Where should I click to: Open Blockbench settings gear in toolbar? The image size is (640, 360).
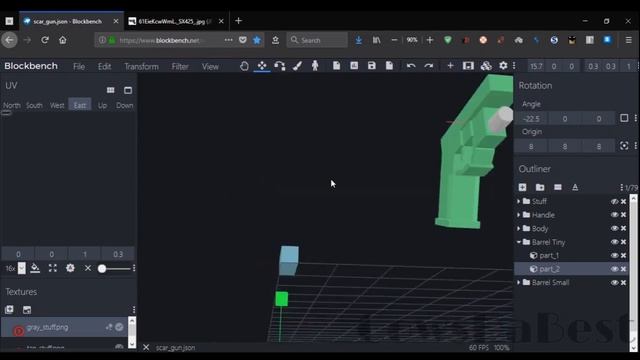pyautogui.click(x=503, y=66)
